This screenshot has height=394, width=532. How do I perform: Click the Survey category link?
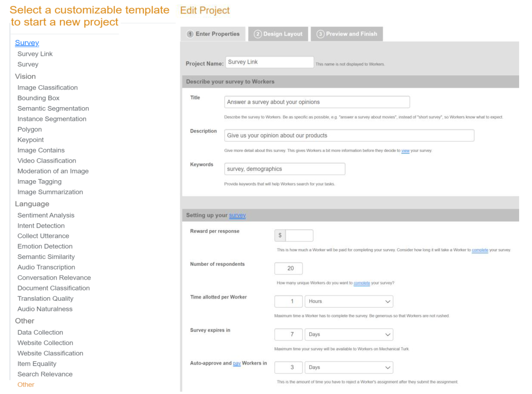27,43
